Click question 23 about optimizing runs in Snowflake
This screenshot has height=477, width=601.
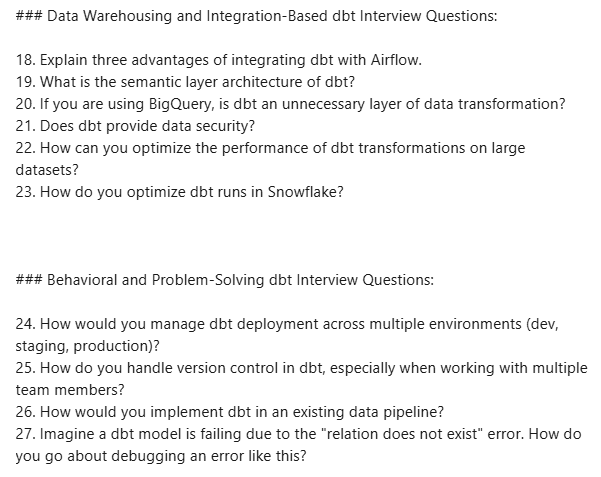click(x=180, y=191)
